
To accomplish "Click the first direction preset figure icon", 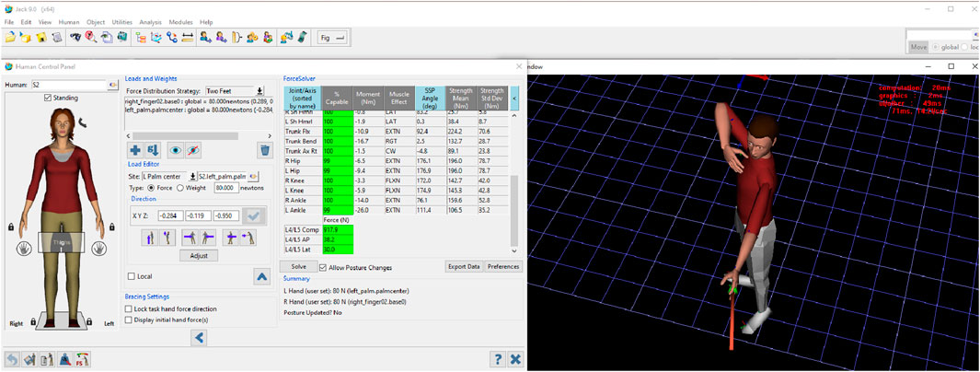I will click(149, 238).
